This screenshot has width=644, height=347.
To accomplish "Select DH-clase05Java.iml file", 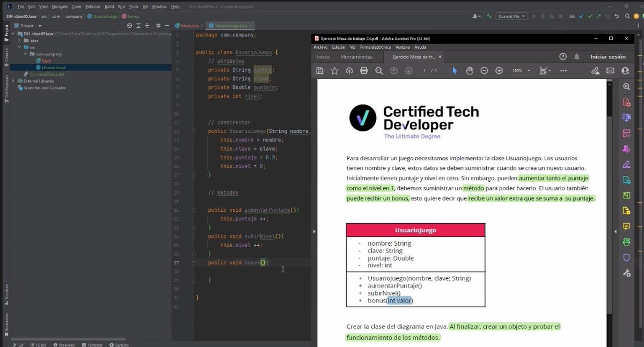I will [44, 75].
